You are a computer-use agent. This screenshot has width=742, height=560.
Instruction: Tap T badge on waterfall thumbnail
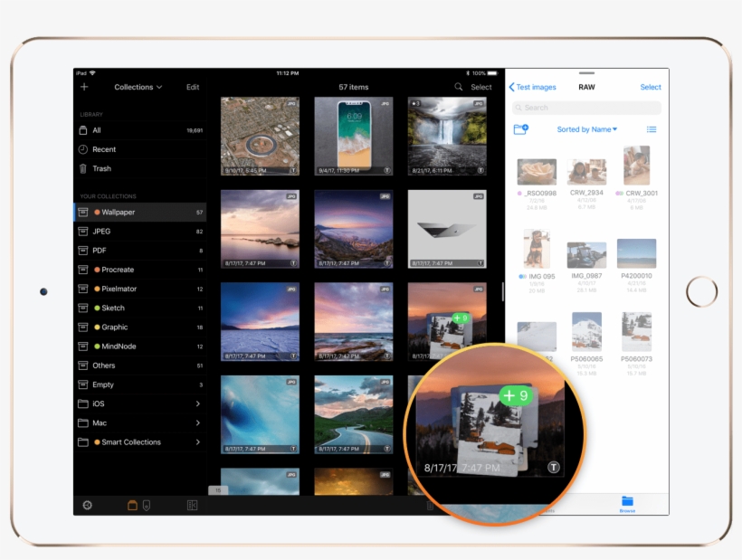tap(480, 170)
